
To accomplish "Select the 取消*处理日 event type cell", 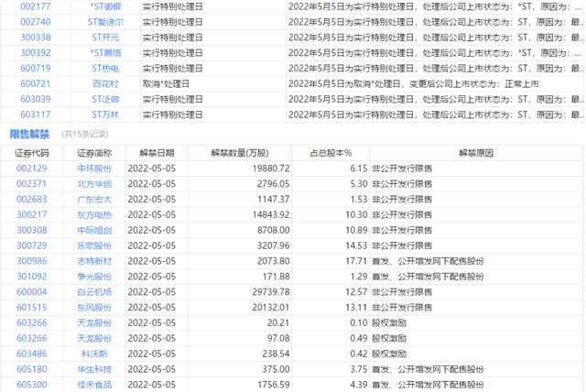I will coord(166,83).
